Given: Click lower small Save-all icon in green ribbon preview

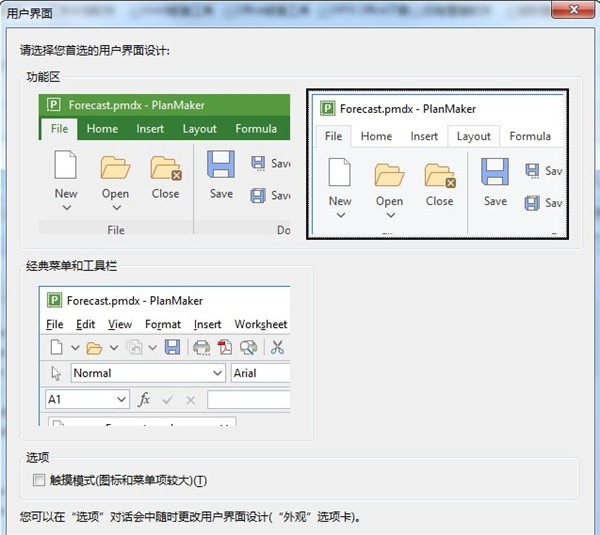Looking at the screenshot, I should pyautogui.click(x=258, y=196).
